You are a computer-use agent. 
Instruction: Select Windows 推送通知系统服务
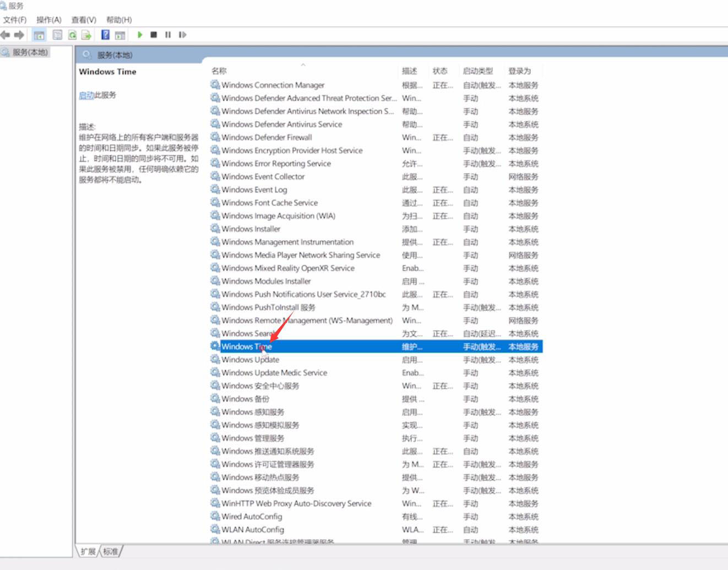(x=376, y=451)
